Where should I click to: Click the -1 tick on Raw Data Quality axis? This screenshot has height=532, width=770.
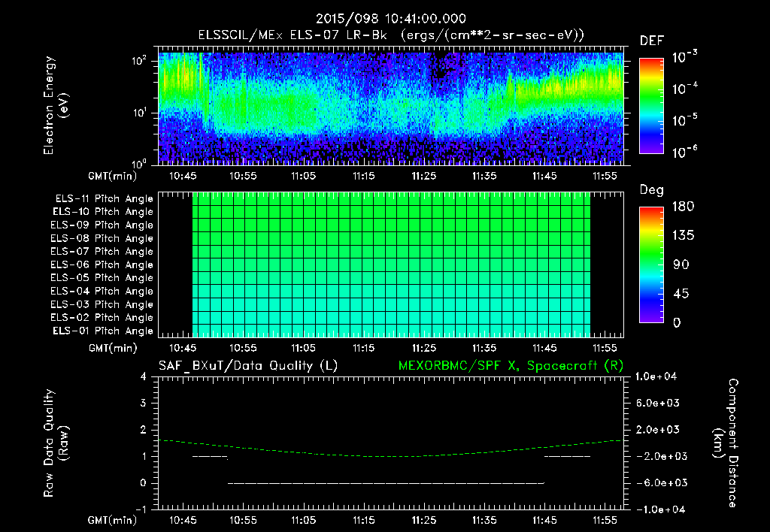[x=141, y=509]
